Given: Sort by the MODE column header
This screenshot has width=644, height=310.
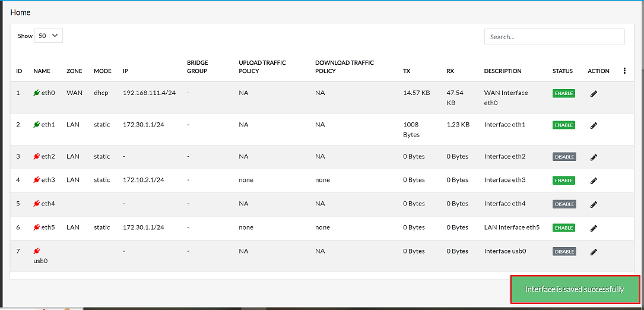Looking at the screenshot, I should click(x=103, y=71).
